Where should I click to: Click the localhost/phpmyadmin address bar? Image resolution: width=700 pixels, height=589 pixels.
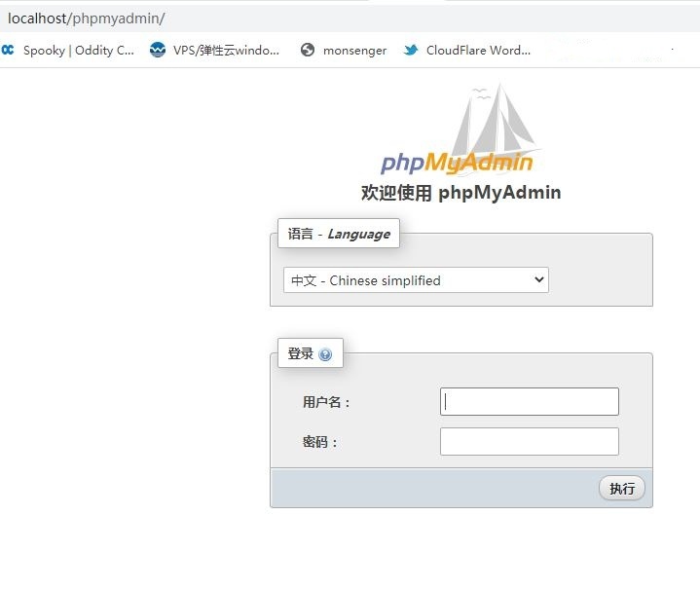point(350,18)
